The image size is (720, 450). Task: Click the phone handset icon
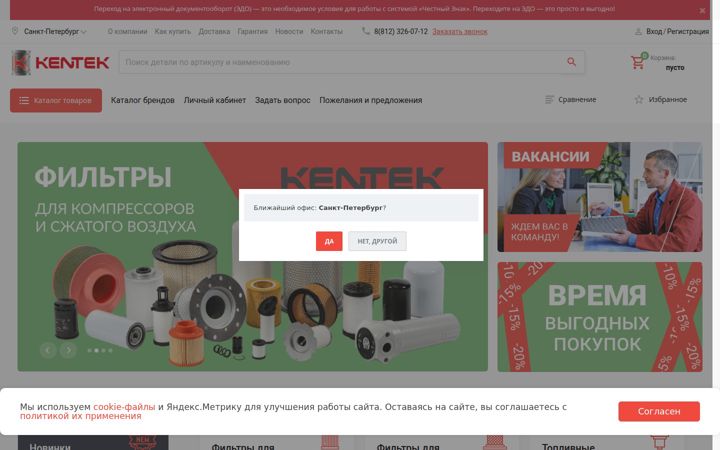(x=366, y=31)
